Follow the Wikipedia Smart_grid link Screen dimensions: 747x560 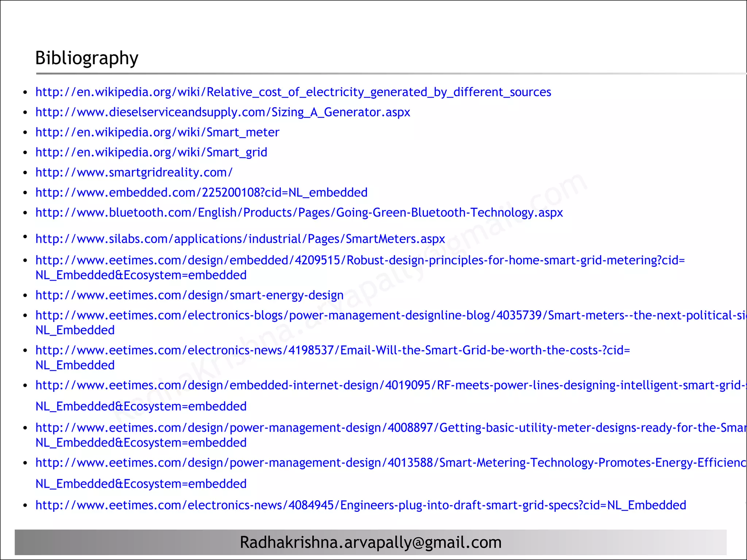pos(151,152)
